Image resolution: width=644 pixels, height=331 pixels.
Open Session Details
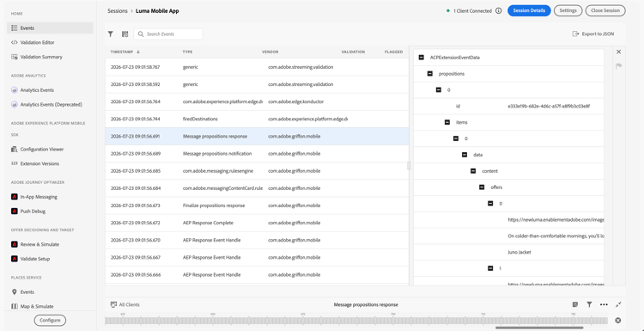pyautogui.click(x=529, y=10)
